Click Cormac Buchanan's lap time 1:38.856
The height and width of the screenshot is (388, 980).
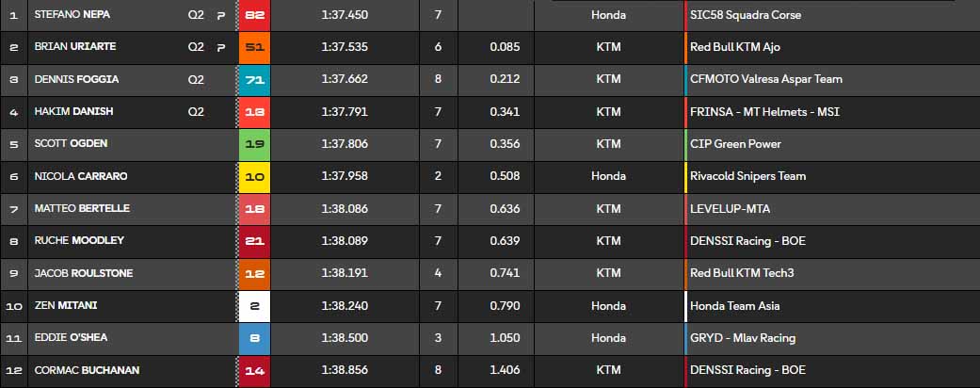point(345,370)
